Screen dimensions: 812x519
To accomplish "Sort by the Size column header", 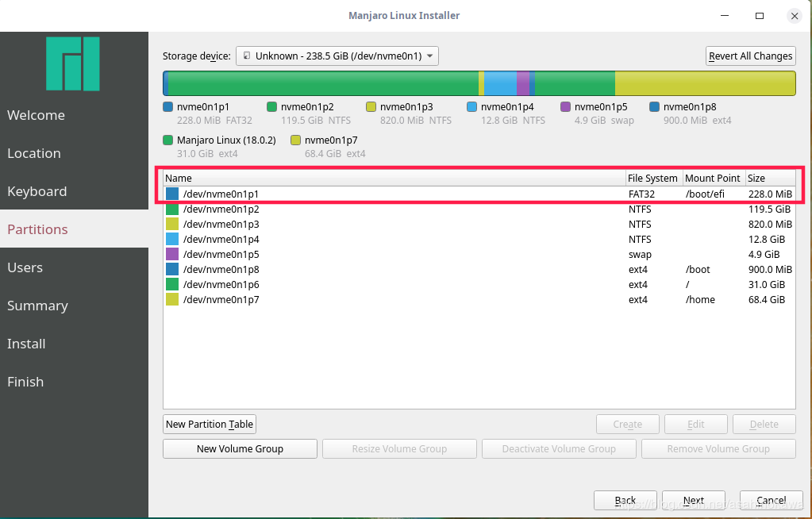I will (x=771, y=179).
